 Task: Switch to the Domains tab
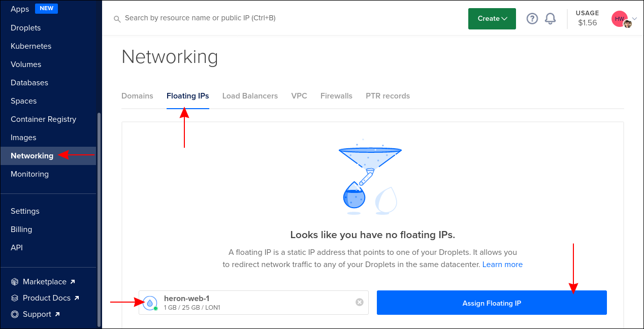point(137,96)
